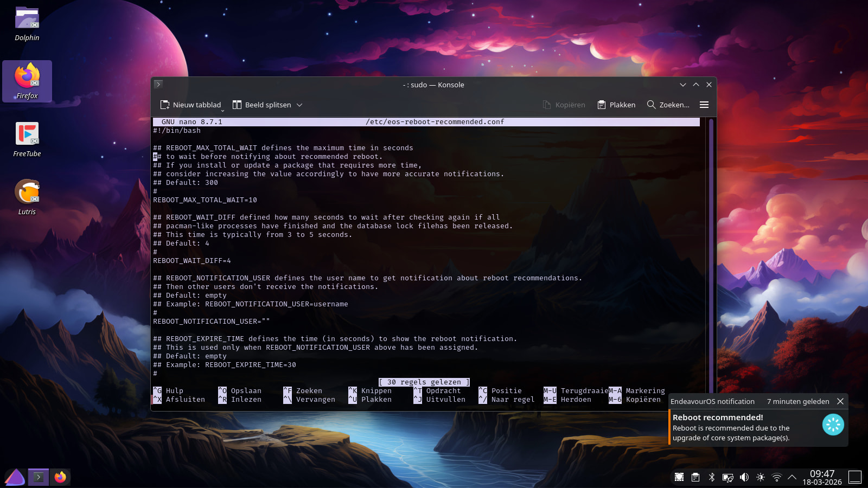Click the nano 'Knippen' shortcut label
Viewport: 868px width, 488px height.
pos(376,391)
